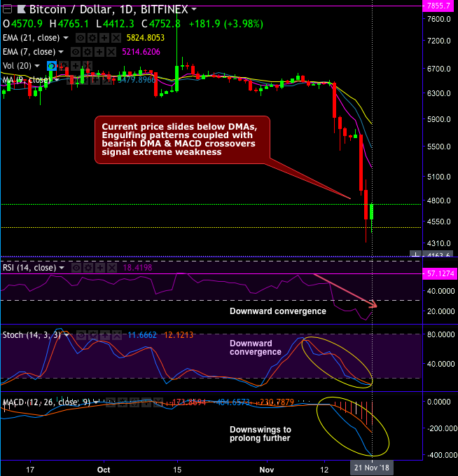
Task: Click the plus icon for EMA (7, close)
Action: click(99, 52)
